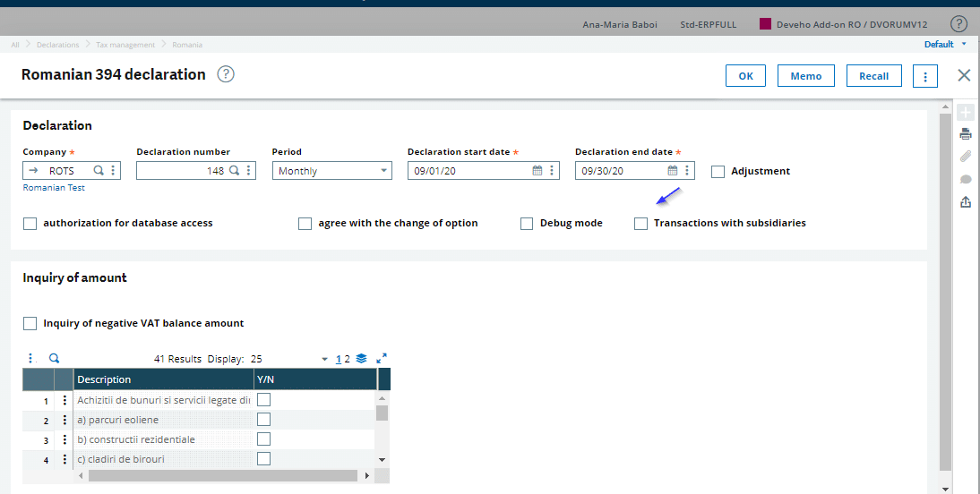Click the grid scroll down arrow

click(382, 460)
